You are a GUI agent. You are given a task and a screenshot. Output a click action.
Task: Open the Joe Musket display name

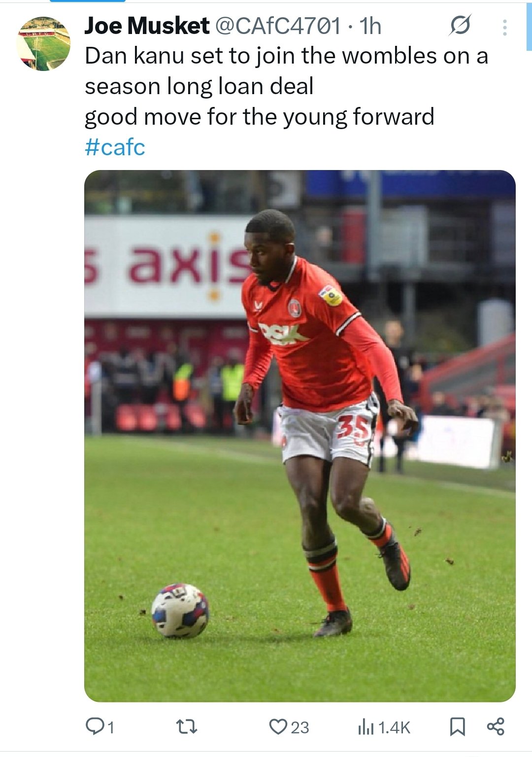[x=147, y=26]
